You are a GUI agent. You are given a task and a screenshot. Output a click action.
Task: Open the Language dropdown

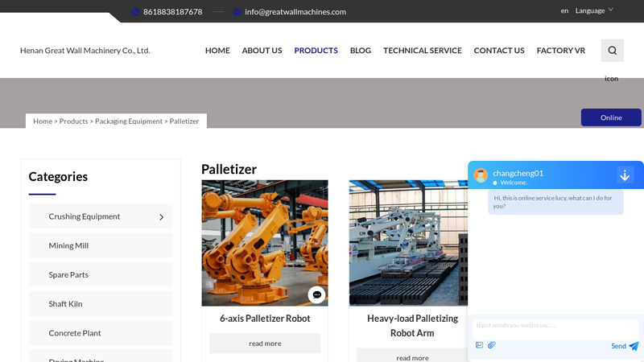click(594, 10)
